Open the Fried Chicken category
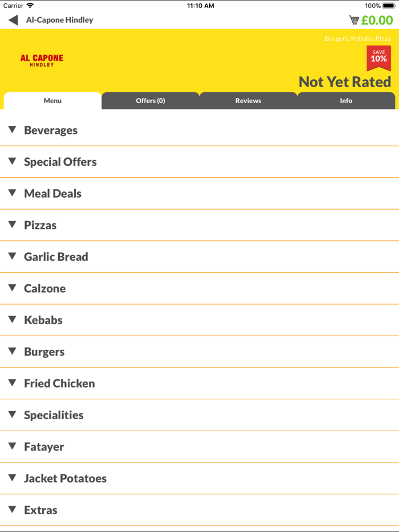Image resolution: width=399 pixels, height=532 pixels. click(x=59, y=383)
